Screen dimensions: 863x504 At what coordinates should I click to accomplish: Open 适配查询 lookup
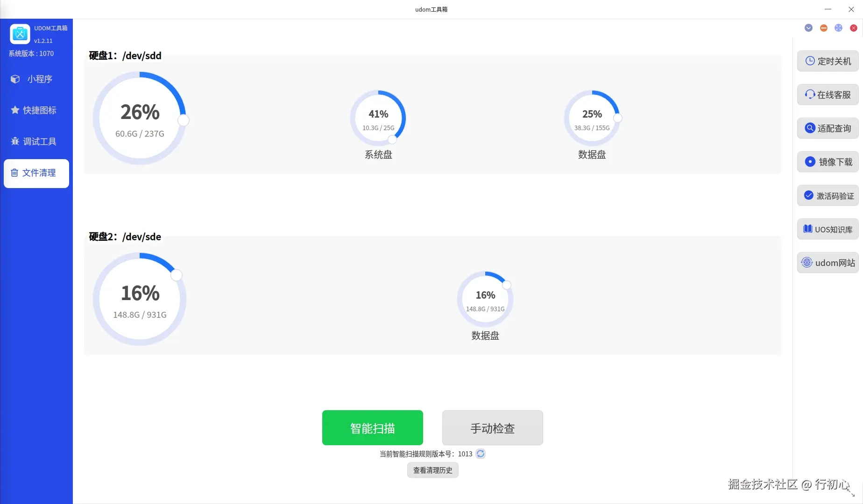point(827,128)
